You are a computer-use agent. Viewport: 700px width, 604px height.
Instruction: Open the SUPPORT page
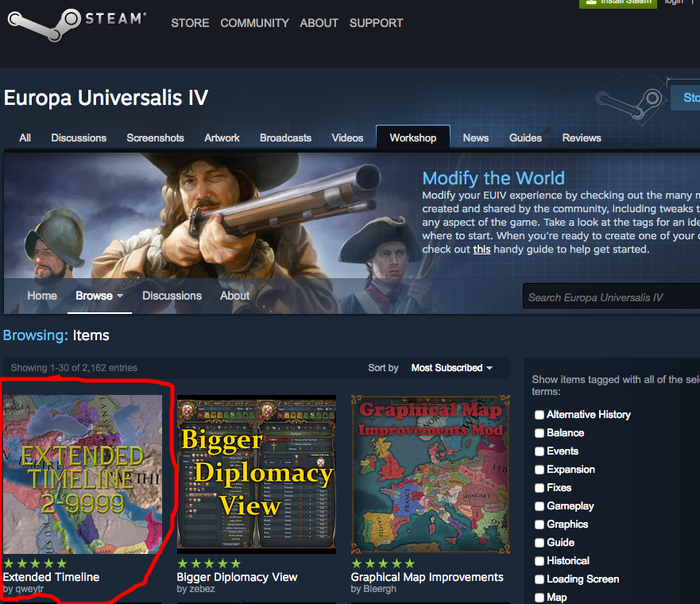tap(377, 23)
